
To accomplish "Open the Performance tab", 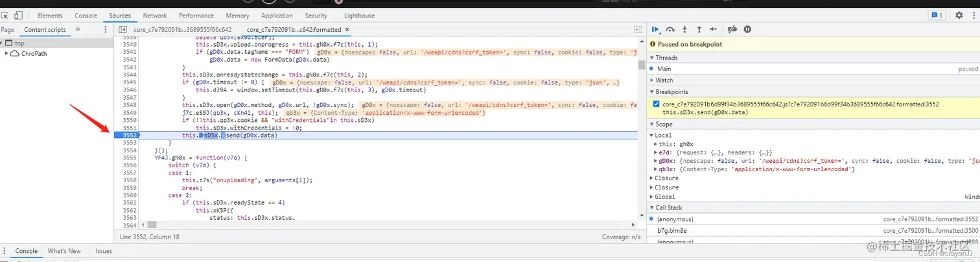I will point(196,16).
